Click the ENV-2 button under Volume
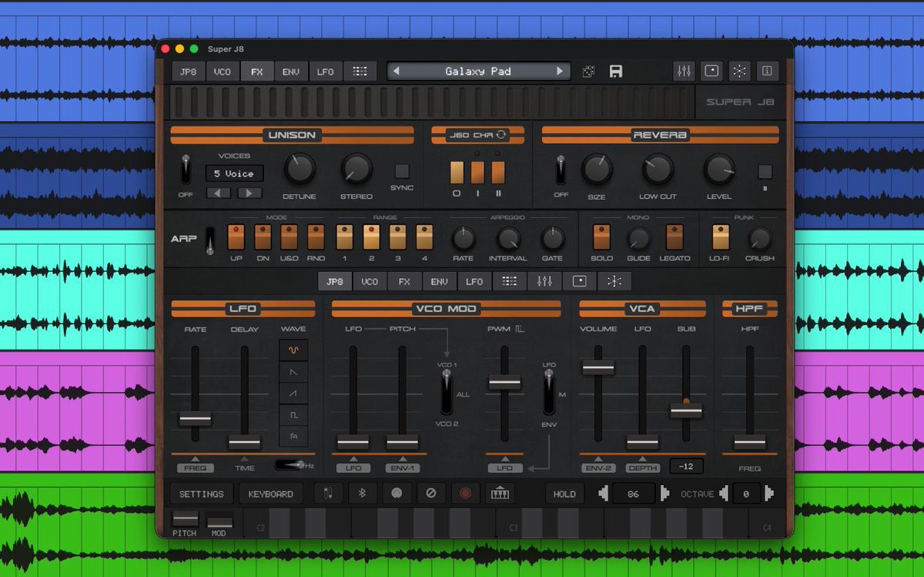Viewport: 924px width, 577px height. tap(598, 468)
